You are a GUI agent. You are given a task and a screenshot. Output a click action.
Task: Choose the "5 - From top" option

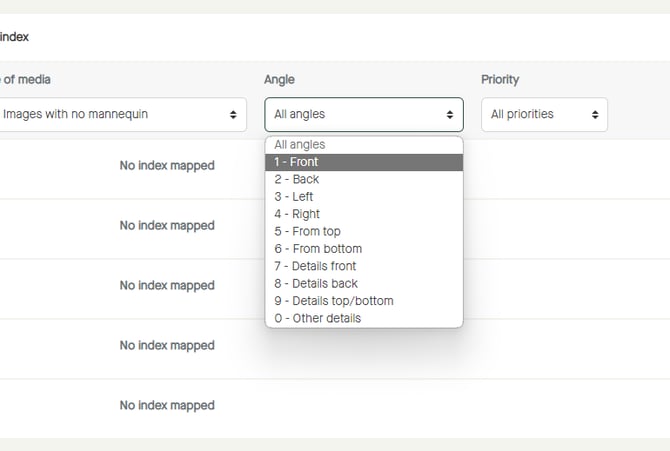pos(363,231)
